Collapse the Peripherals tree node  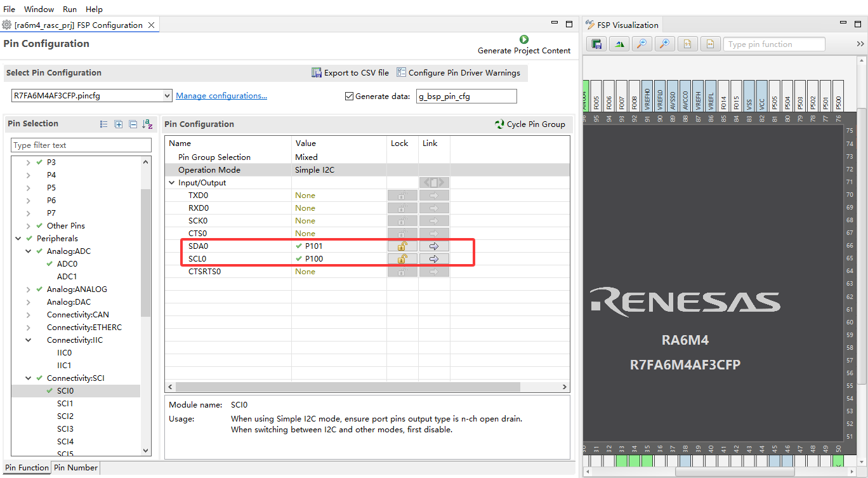(18, 239)
